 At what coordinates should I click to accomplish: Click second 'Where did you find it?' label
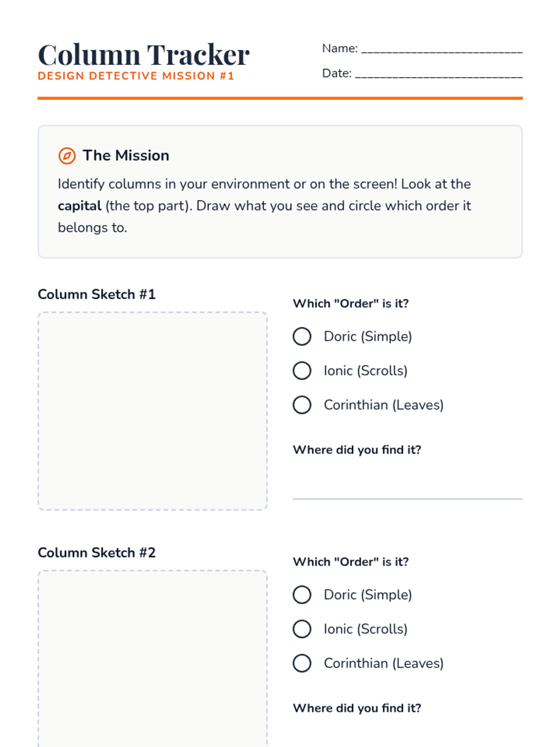357,708
